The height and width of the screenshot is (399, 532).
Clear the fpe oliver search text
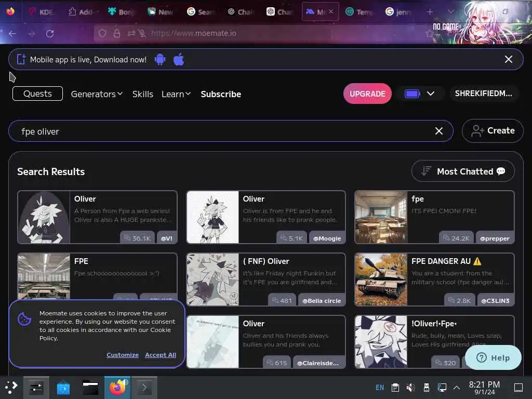438,131
